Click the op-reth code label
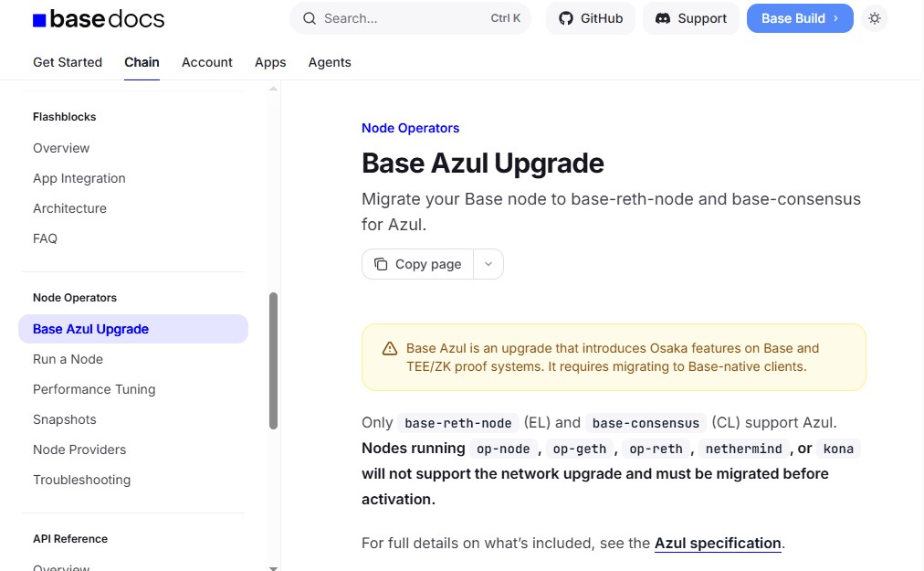Viewport: 924px width, 571px height. click(x=656, y=449)
